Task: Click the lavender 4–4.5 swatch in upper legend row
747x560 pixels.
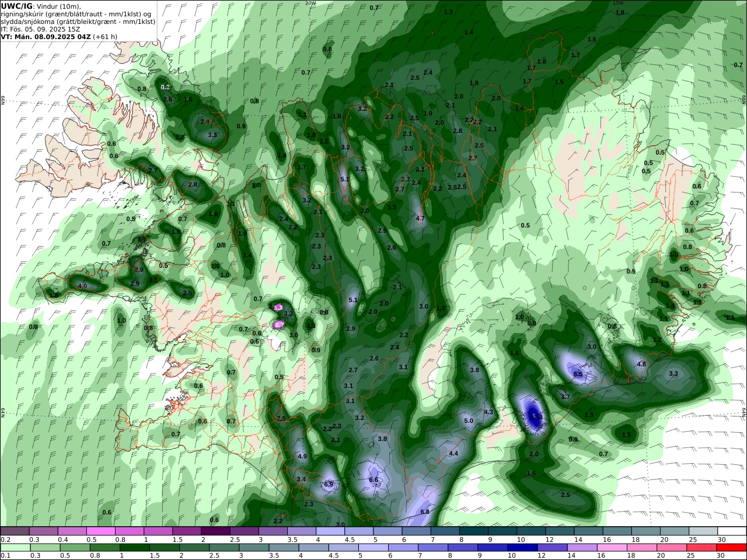Action: [x=330, y=531]
